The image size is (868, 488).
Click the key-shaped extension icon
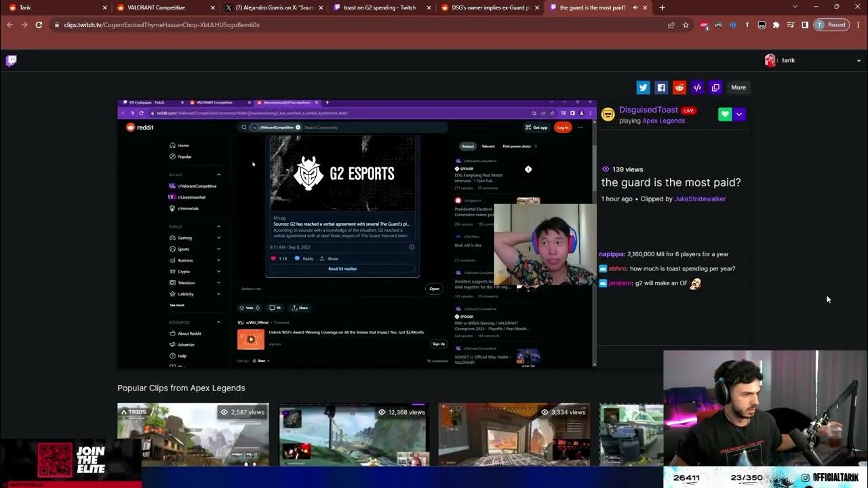(x=747, y=25)
